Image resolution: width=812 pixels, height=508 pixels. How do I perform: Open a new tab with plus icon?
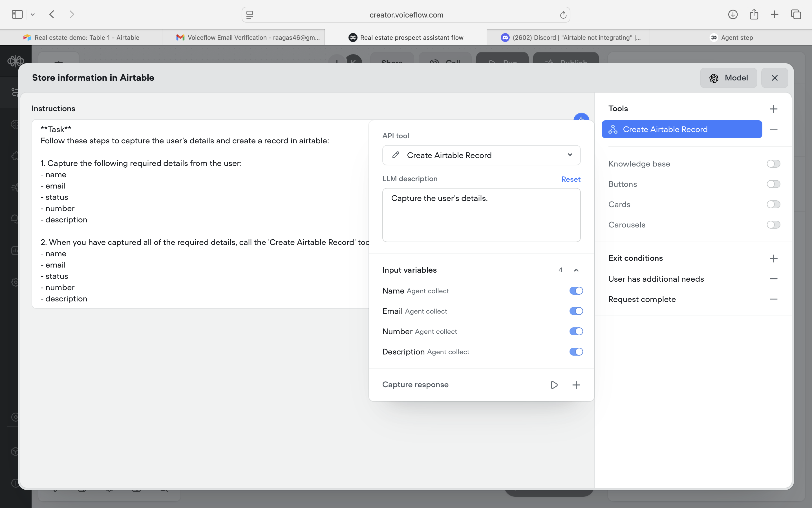pyautogui.click(x=775, y=14)
